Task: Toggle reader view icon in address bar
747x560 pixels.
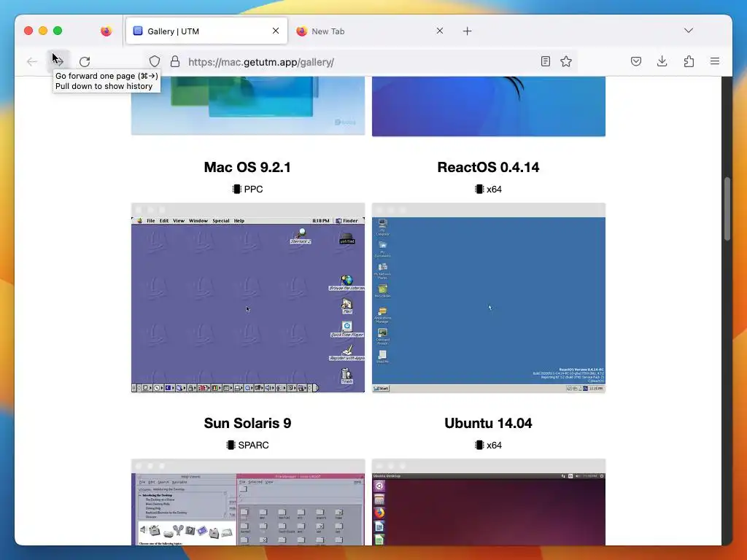Action: pos(546,61)
